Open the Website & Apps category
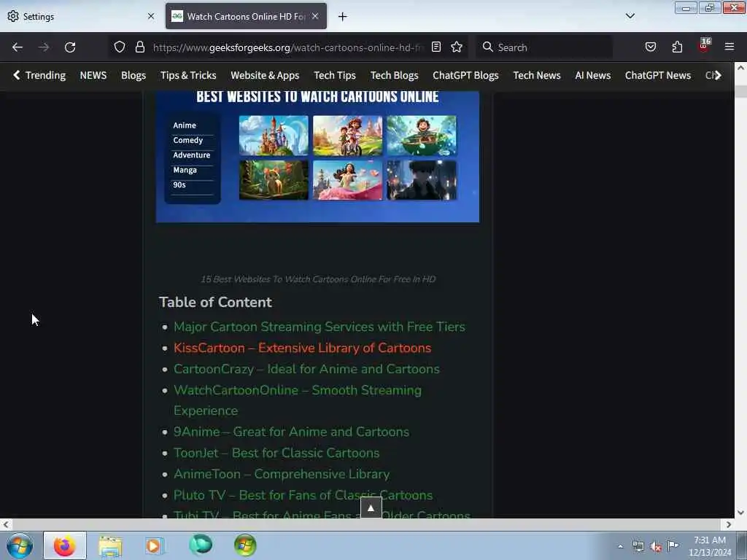This screenshot has width=747, height=560. tap(265, 75)
